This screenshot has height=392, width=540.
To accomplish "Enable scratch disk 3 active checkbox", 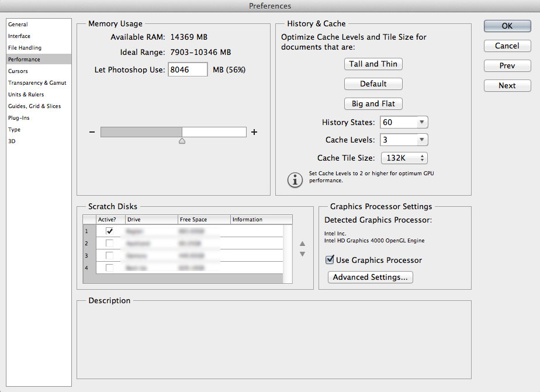I will [x=109, y=256].
